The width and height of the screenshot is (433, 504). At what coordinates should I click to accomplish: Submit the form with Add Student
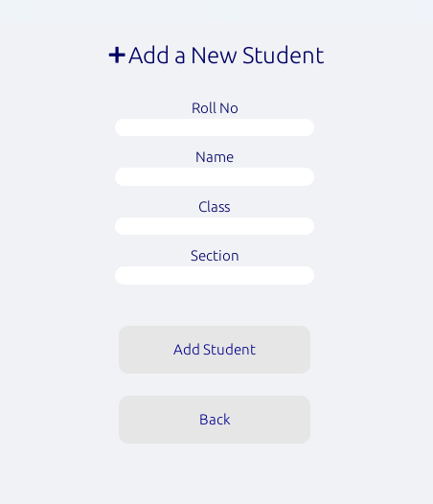point(215,350)
